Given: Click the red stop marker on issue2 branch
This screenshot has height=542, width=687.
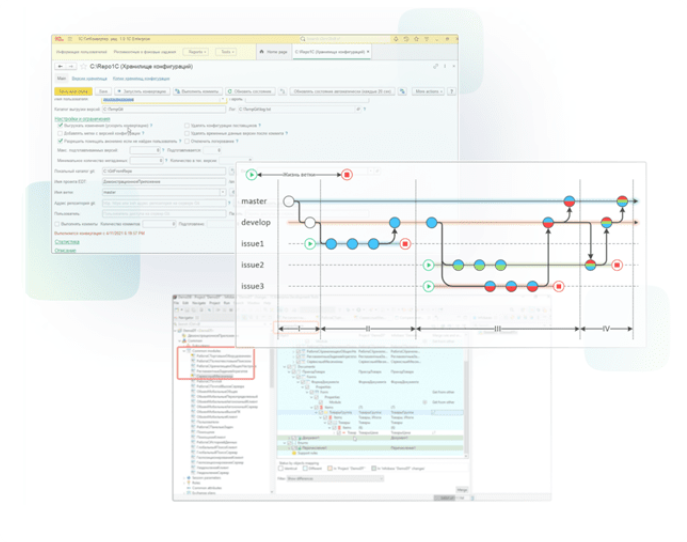Looking at the screenshot, I should pos(618,265).
